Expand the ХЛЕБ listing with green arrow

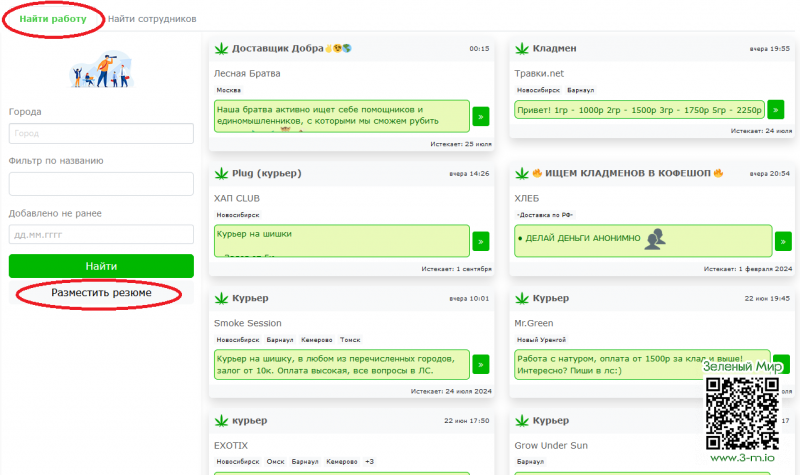780,241
